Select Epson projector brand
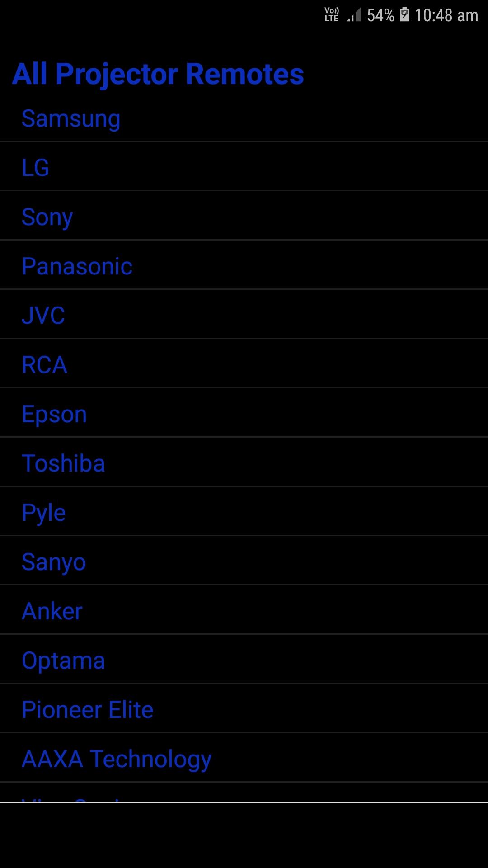 coord(244,413)
